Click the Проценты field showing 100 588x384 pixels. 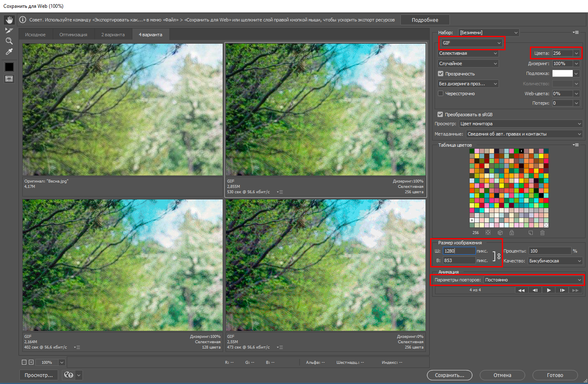coord(550,251)
